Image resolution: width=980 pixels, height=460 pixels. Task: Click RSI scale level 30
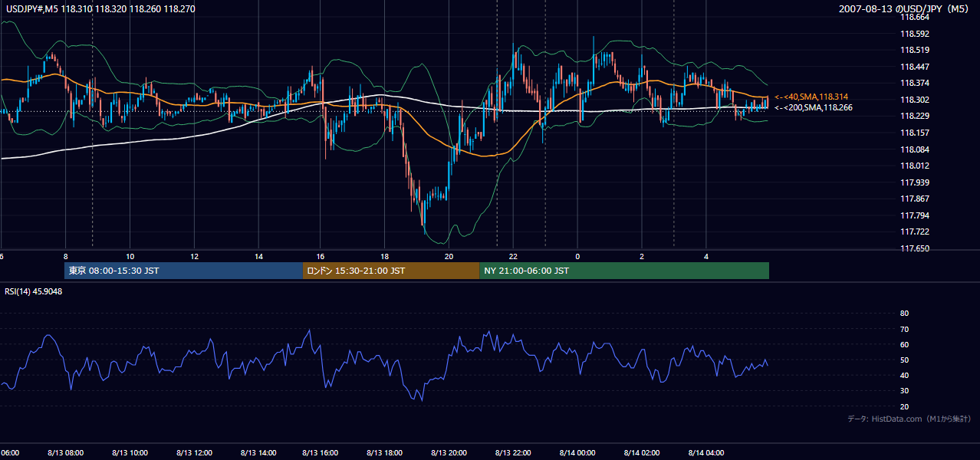(x=904, y=391)
